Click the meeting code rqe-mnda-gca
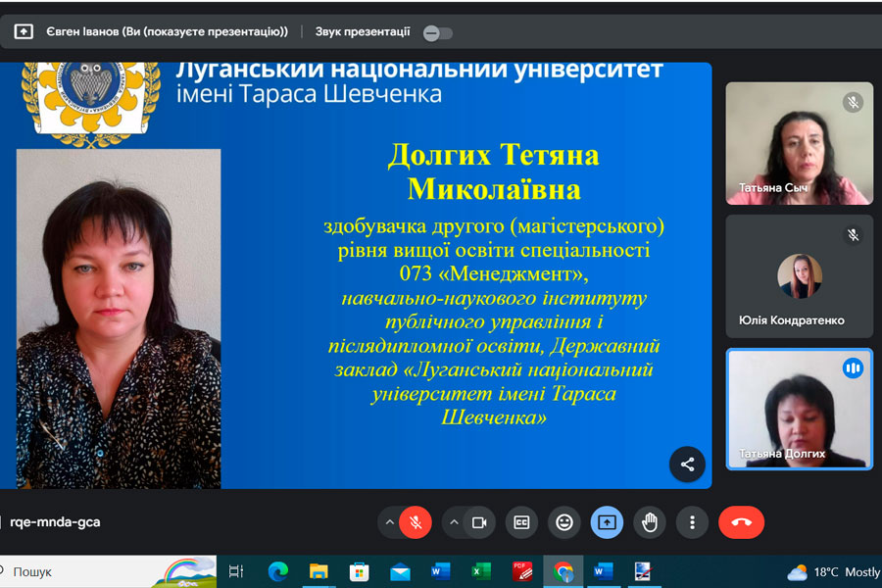 (x=55, y=522)
